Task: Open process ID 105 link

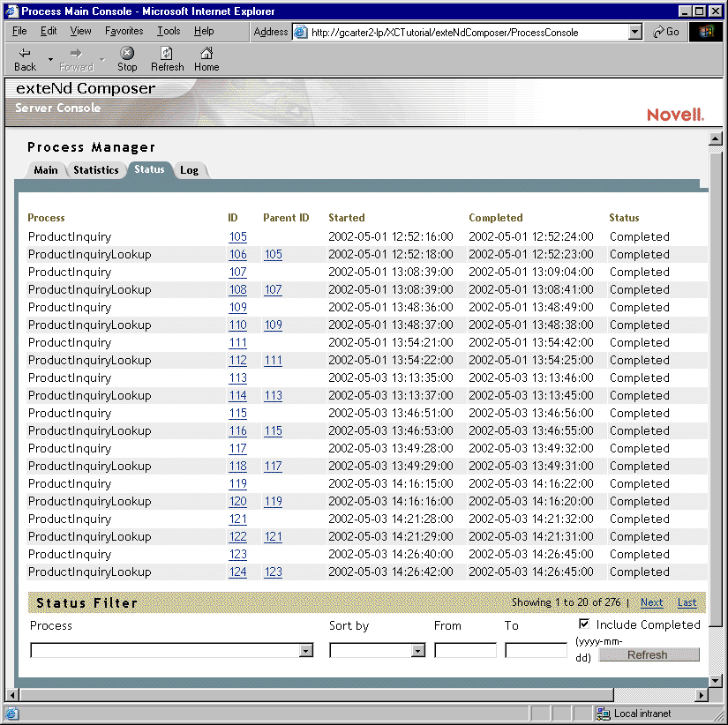Action: (x=237, y=236)
